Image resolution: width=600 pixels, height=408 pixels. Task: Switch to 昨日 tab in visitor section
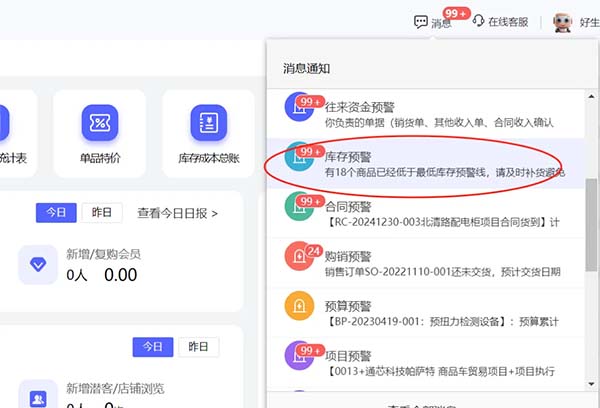coord(198,346)
